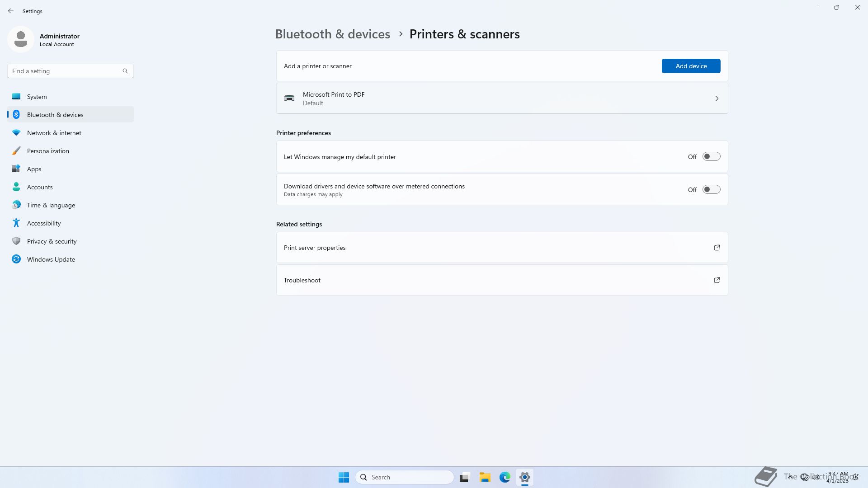Select Windows Update in the sidebar
Screen dimensions: 868x488
(71, 259)
